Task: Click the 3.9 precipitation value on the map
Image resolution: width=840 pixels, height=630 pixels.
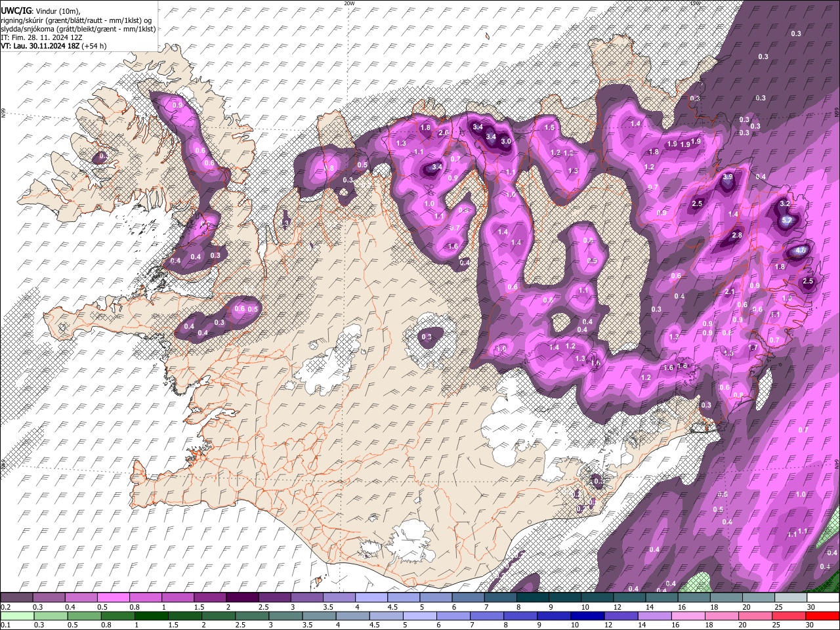Action: coord(728,177)
